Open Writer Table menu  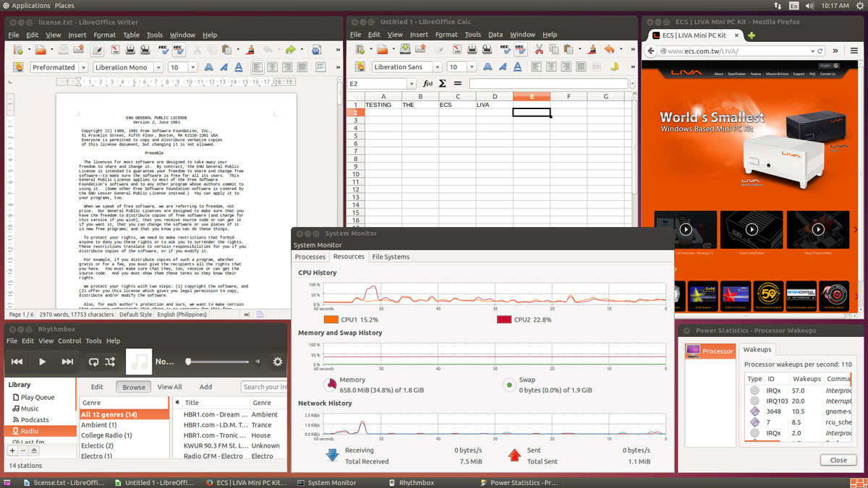coord(131,35)
